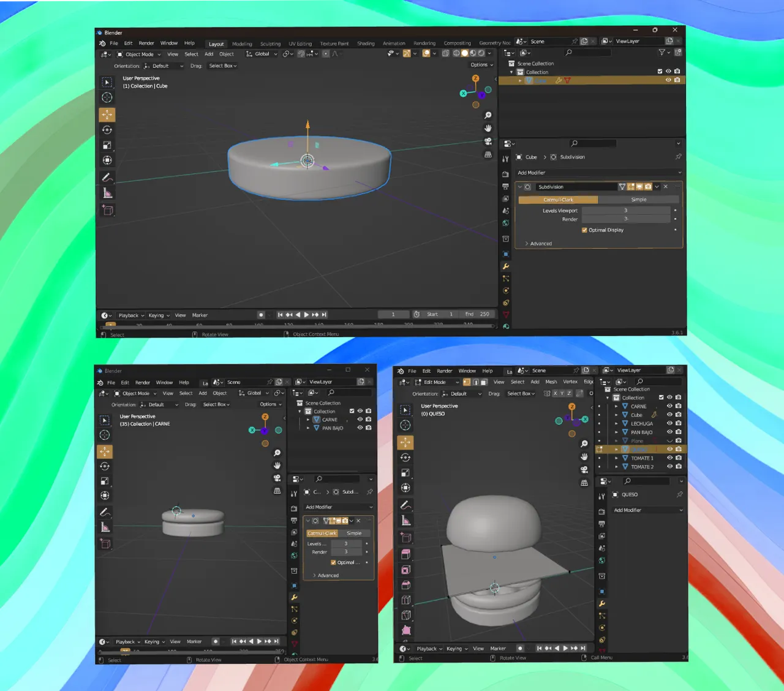Select the Scale tool in top Blender window
Image resolution: width=784 pixels, height=691 pixels.
(107, 145)
